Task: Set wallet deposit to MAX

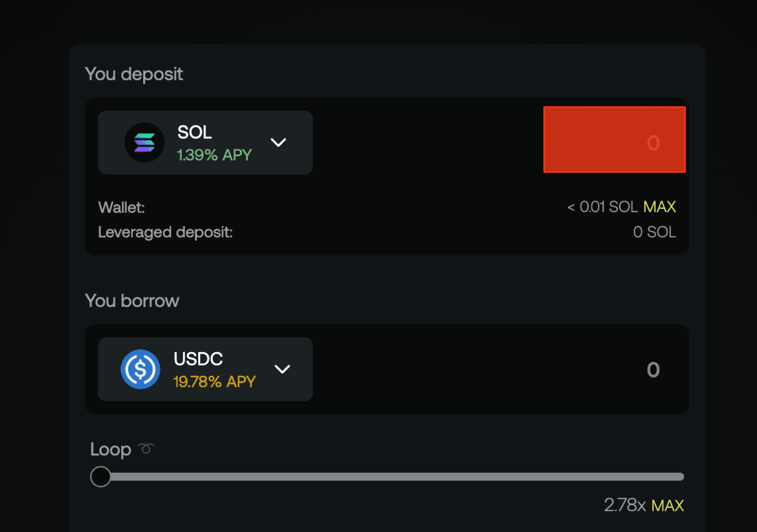Action: point(660,207)
